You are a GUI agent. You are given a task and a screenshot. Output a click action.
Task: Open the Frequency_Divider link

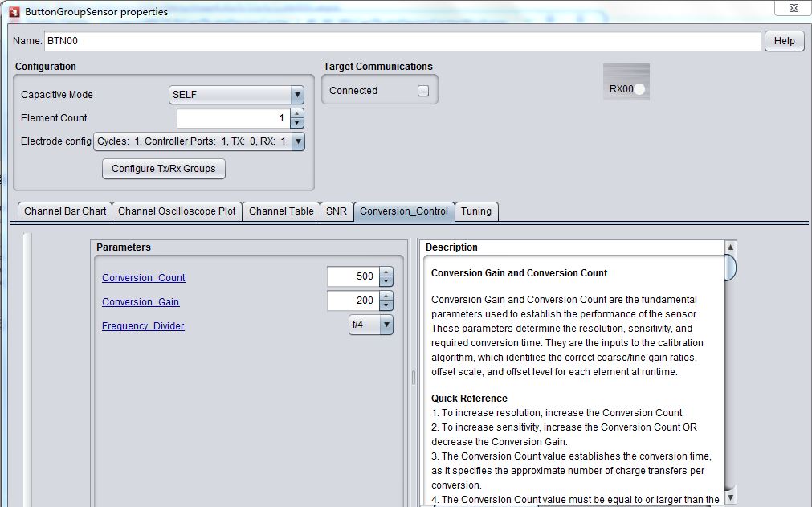tap(143, 326)
